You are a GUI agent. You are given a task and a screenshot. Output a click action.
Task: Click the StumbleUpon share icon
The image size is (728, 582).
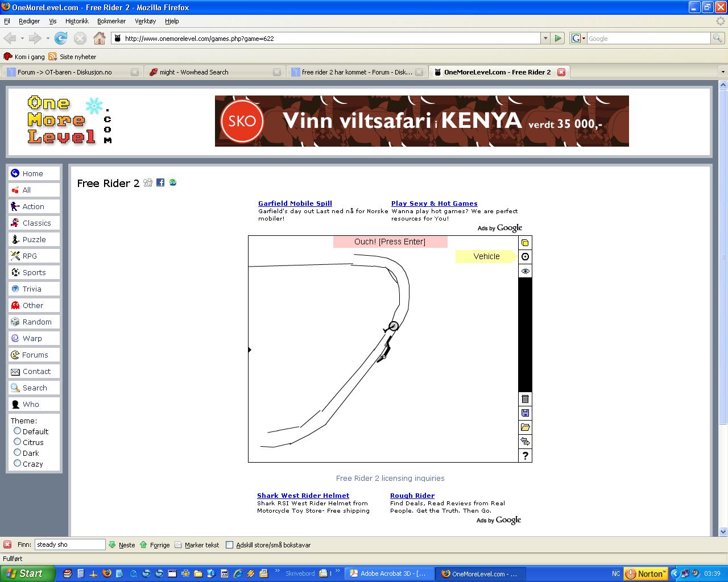173,182
